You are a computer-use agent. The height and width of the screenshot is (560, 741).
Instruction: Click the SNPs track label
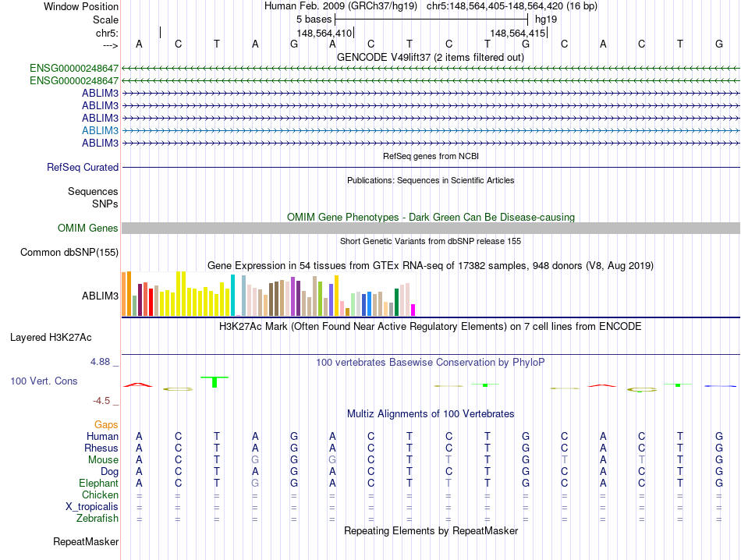(x=105, y=204)
